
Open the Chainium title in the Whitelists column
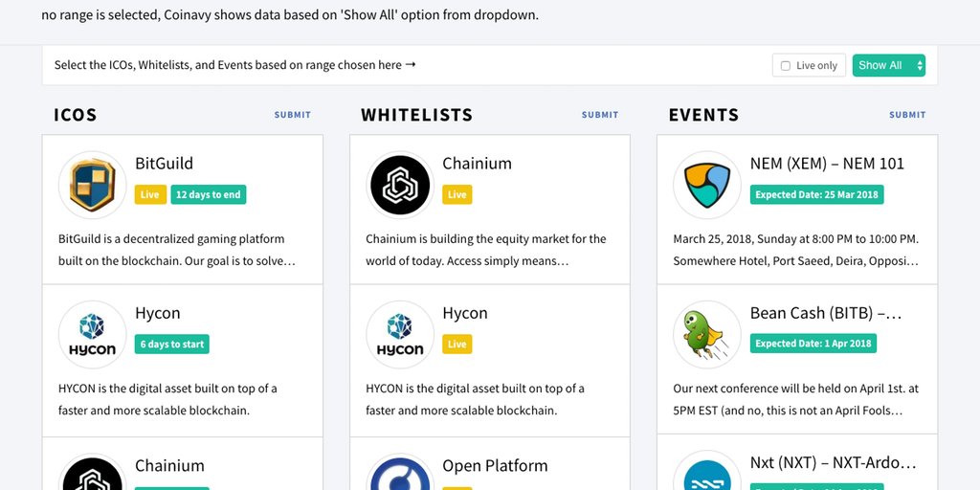coord(477,164)
